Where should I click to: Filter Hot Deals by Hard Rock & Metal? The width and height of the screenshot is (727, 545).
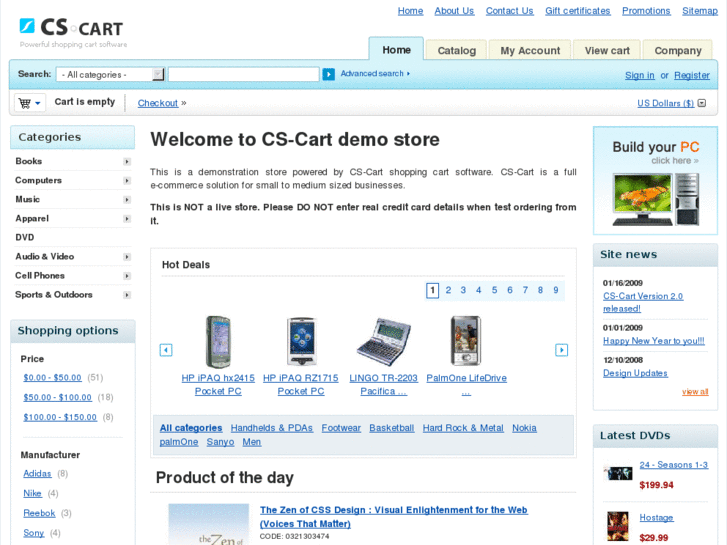(x=463, y=428)
